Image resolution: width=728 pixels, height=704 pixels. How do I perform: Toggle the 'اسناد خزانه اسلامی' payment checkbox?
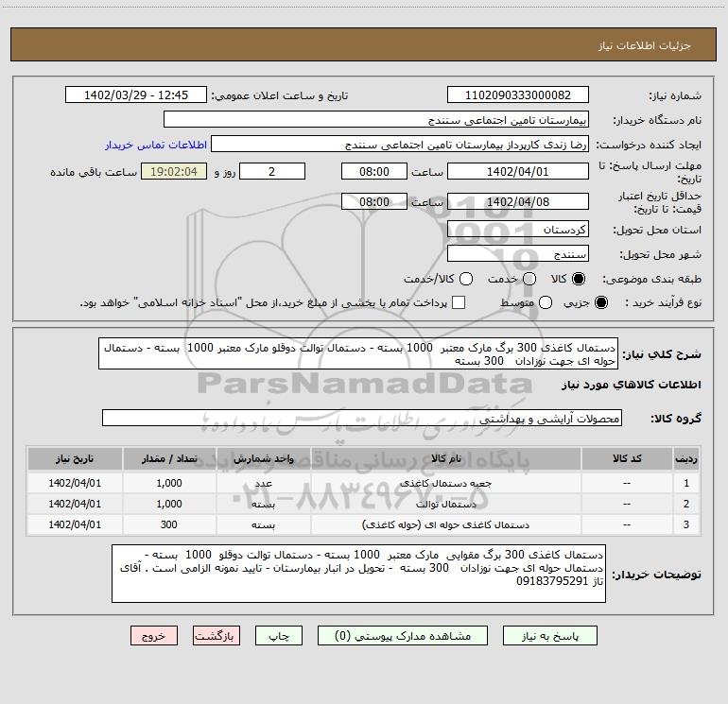459,302
